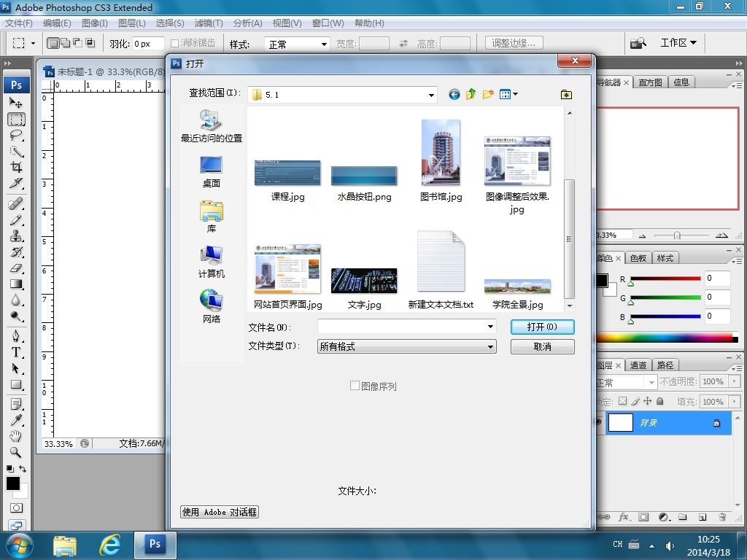Viewport: 747px width, 560px height.
Task: Select the Hand tool
Action: click(16, 436)
